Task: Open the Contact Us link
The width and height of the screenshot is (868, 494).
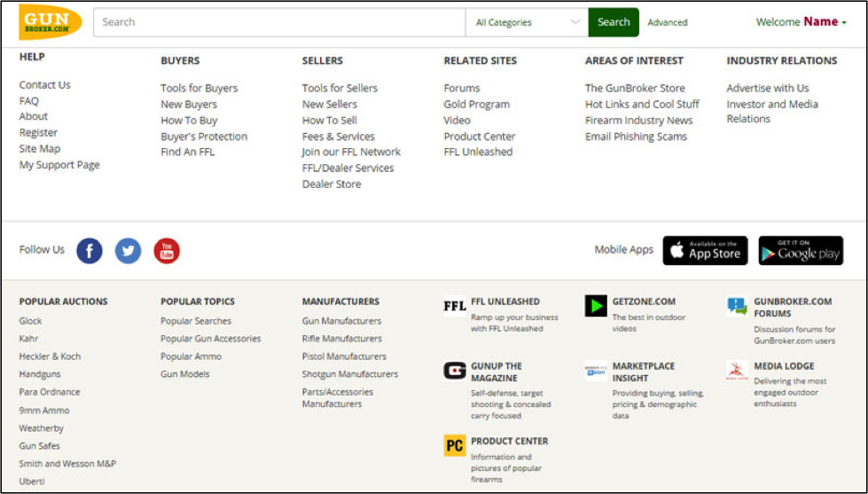Action: click(x=45, y=85)
